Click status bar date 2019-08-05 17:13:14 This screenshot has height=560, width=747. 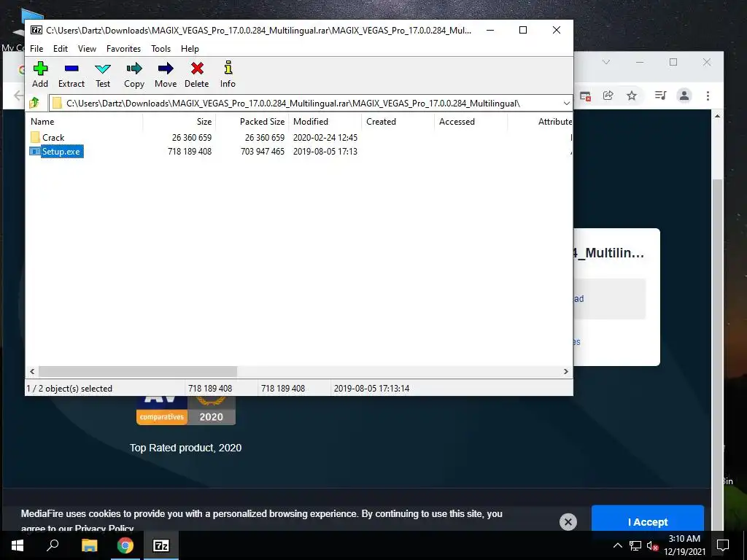pos(371,389)
